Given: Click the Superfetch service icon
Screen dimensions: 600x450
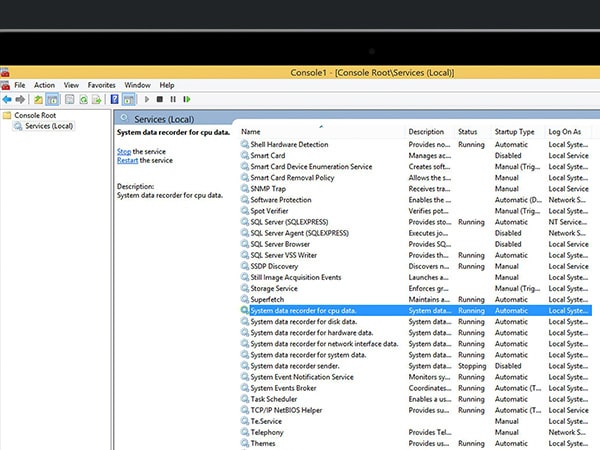Looking at the screenshot, I should click(x=245, y=299).
